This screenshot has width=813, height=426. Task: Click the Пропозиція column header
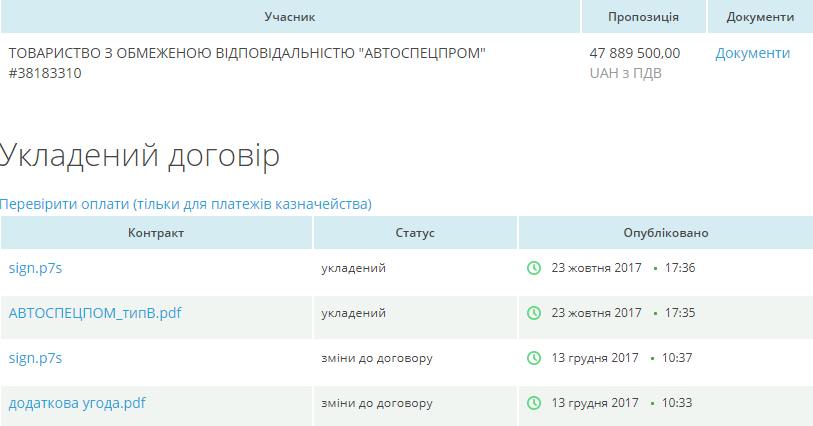tap(643, 17)
